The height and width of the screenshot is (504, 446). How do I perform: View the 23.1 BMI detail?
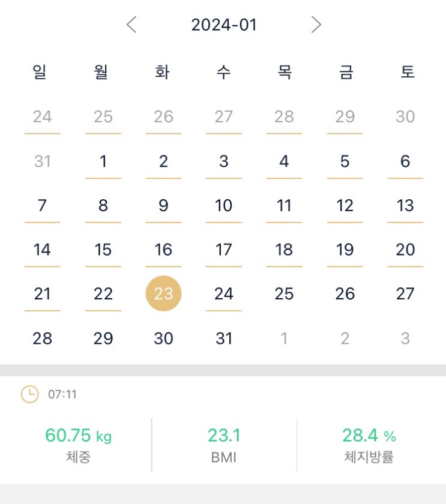pyautogui.click(x=224, y=444)
